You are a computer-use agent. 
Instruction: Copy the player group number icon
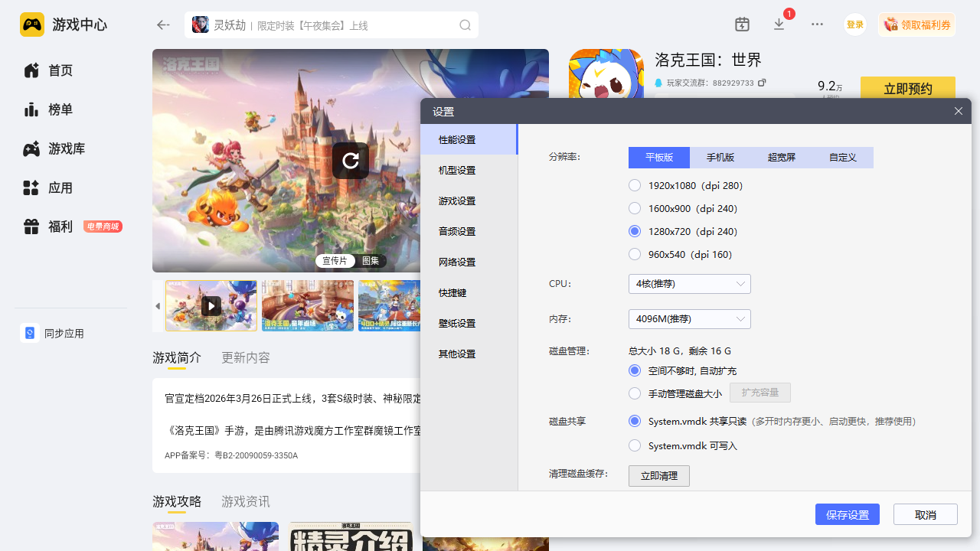tap(762, 83)
